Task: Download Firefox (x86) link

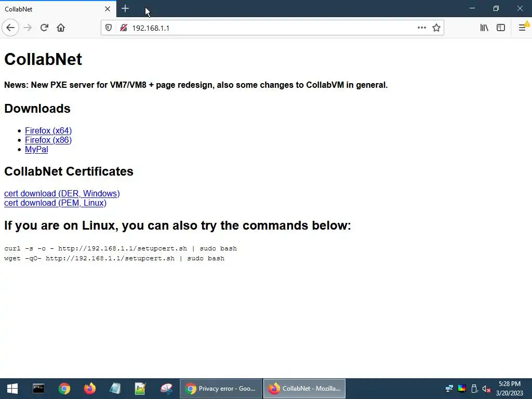Action: (x=48, y=140)
